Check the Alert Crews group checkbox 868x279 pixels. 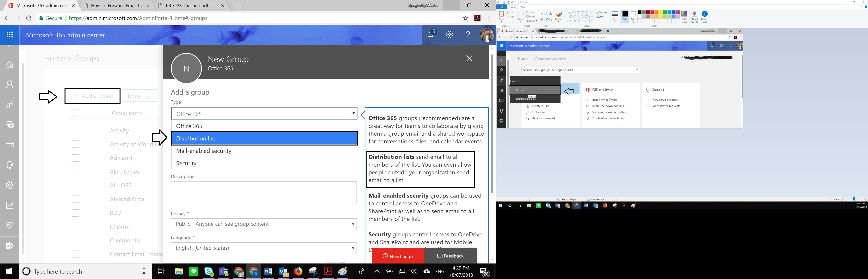click(x=76, y=171)
